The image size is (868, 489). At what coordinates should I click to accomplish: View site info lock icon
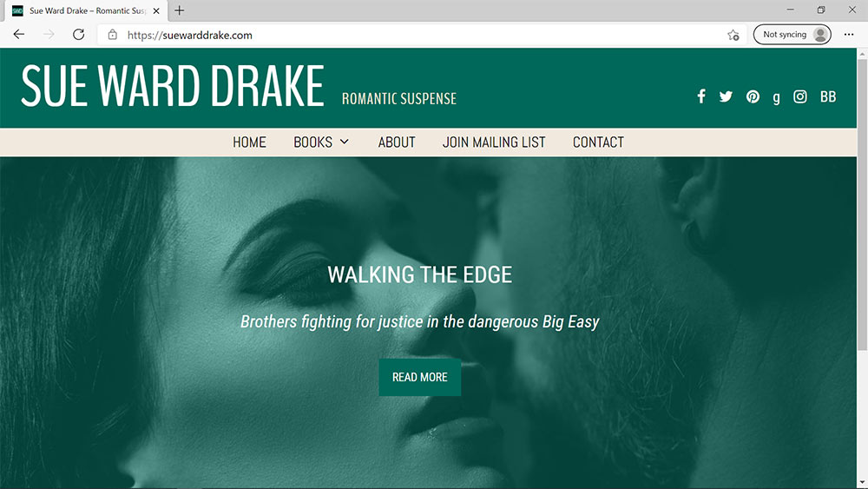[112, 35]
